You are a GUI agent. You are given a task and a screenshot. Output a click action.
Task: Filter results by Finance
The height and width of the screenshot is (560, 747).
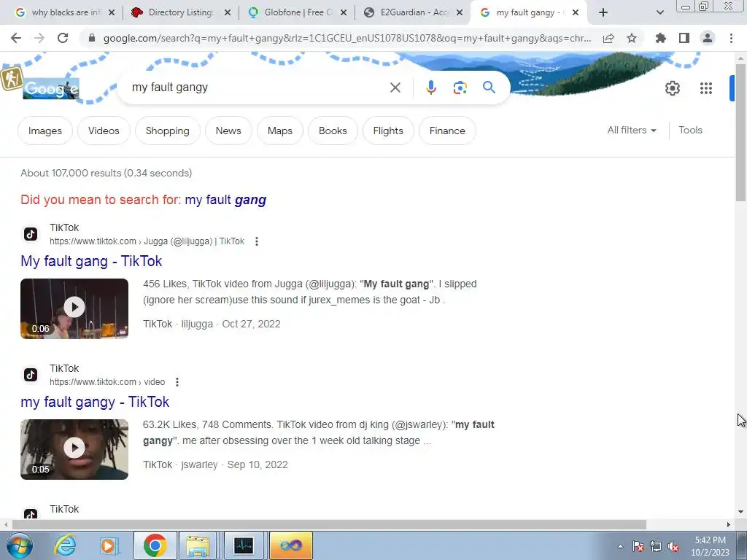coord(447,131)
